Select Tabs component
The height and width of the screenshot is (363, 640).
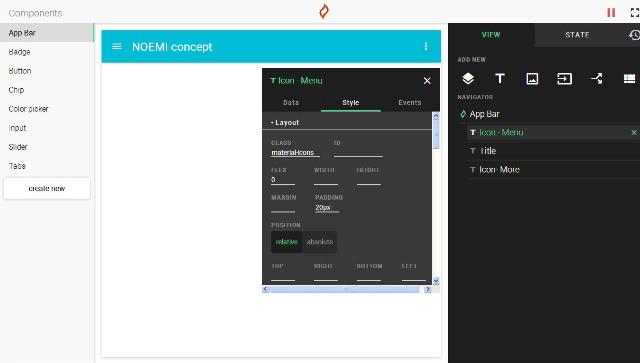point(47,166)
